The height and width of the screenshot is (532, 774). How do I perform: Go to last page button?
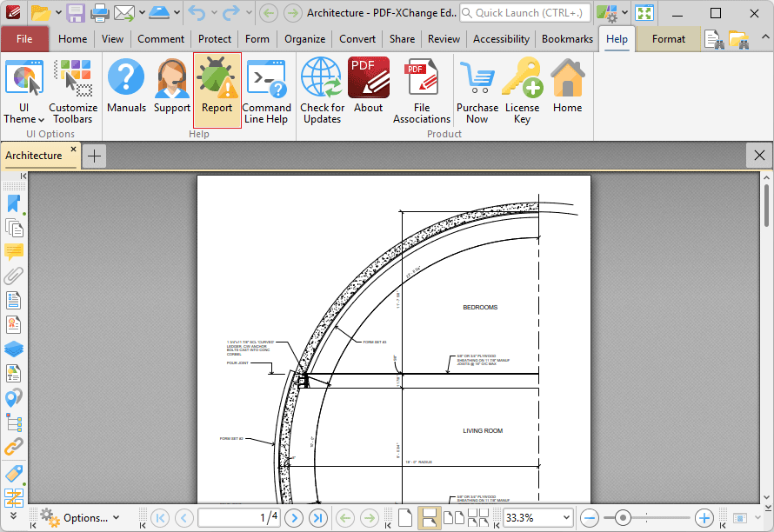(x=318, y=518)
